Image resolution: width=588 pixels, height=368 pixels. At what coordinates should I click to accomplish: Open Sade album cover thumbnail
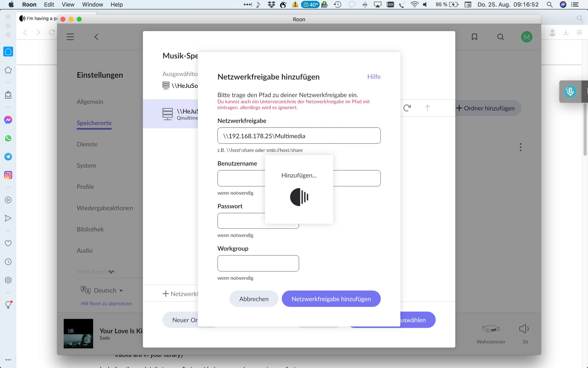click(78, 333)
